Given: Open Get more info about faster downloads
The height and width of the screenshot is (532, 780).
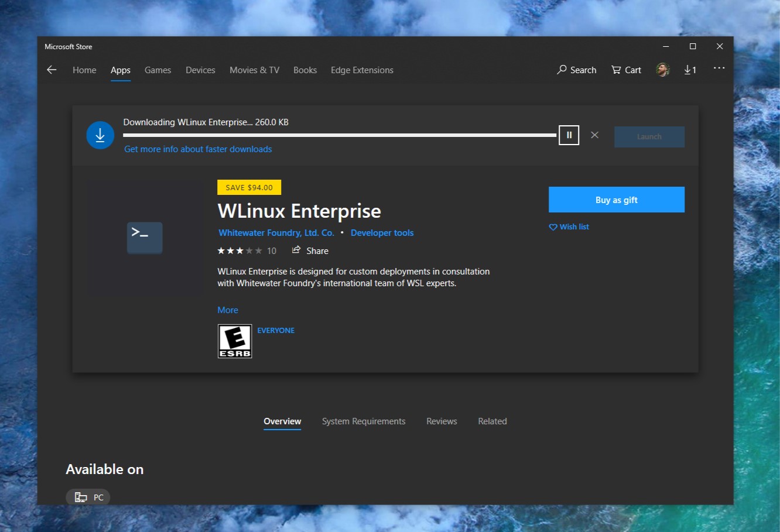Looking at the screenshot, I should [198, 149].
